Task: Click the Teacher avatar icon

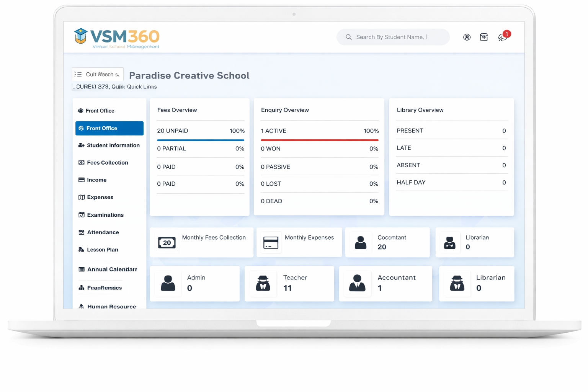Action: (x=263, y=283)
